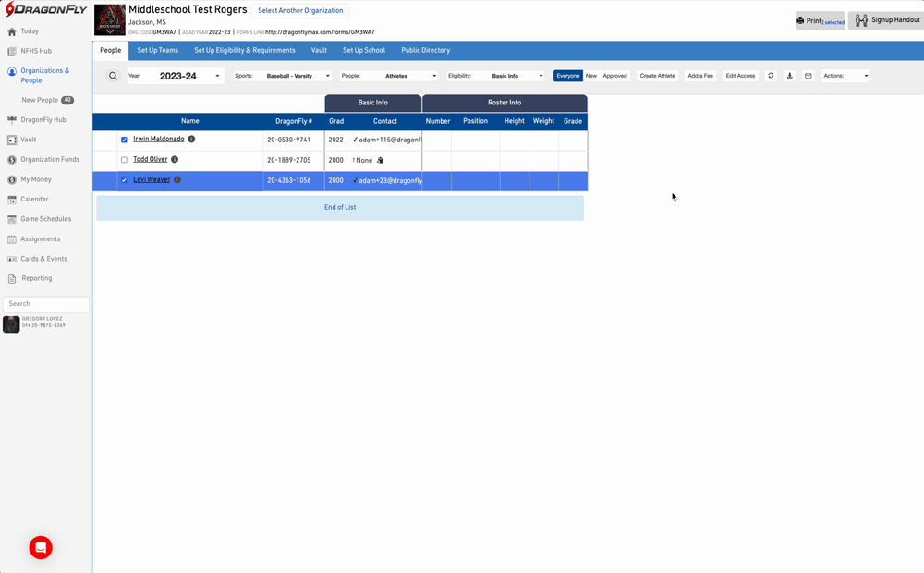Open the Signup Handout icon button
The height and width of the screenshot is (573, 924).
click(885, 20)
